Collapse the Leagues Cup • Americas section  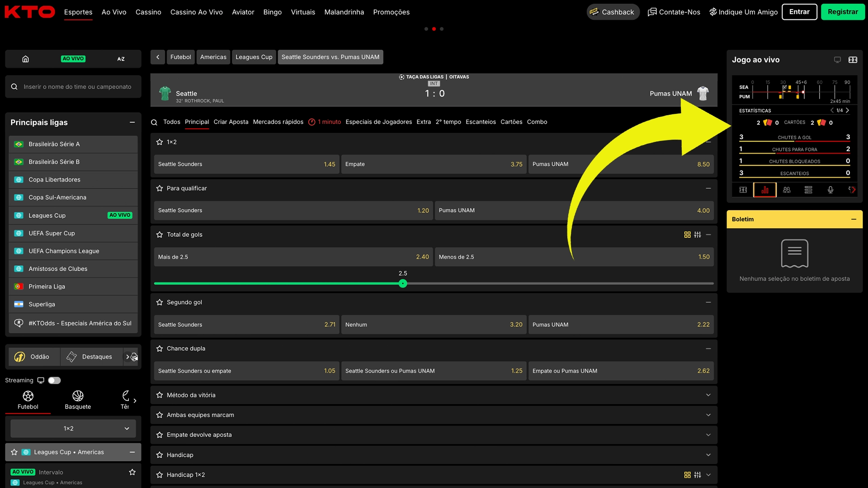pyautogui.click(x=132, y=452)
